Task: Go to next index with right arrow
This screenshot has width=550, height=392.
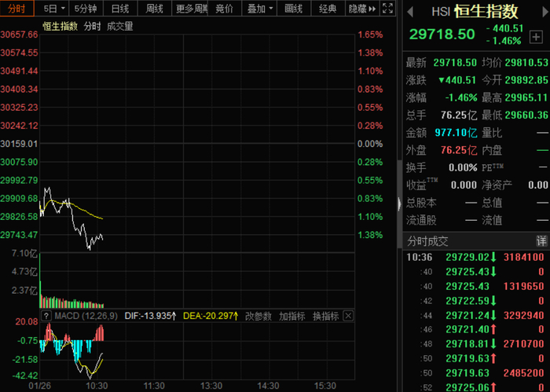Action: pyautogui.click(x=546, y=13)
